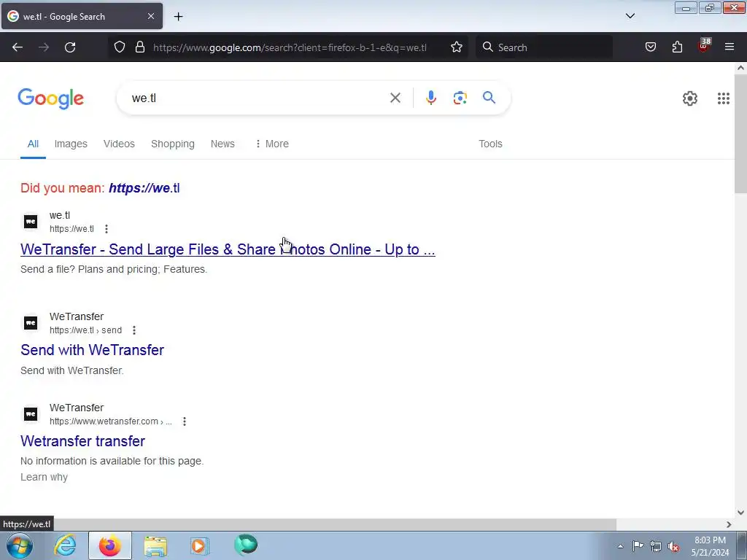Open the Google apps grid
Screen dimensions: 747x560
723,98
